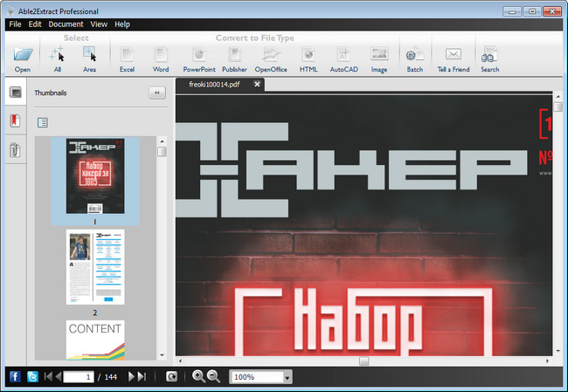Choose the Select Area tool

point(89,58)
